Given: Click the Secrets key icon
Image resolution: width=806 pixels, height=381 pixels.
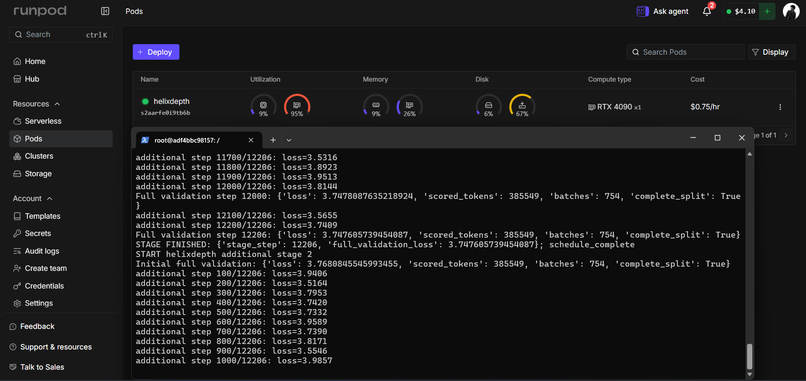Looking at the screenshot, I should [17, 233].
